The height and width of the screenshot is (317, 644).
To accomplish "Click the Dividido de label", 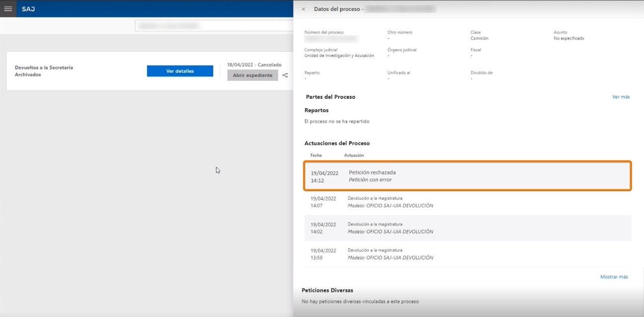I will click(481, 73).
